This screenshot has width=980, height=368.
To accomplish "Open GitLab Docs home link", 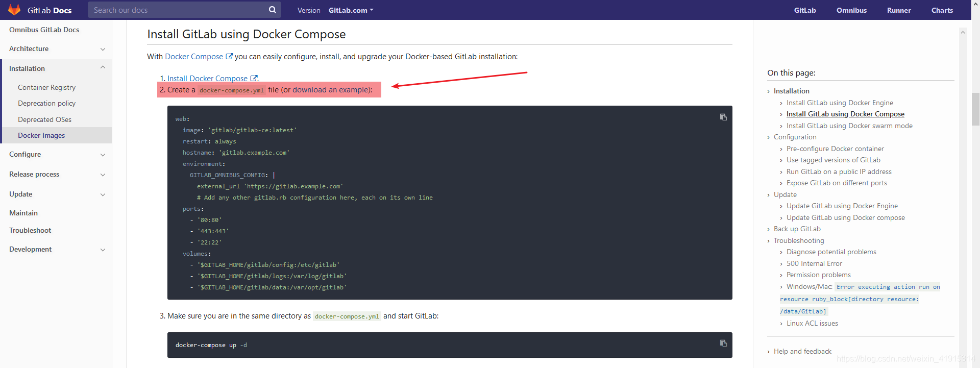I will pyautogui.click(x=50, y=10).
